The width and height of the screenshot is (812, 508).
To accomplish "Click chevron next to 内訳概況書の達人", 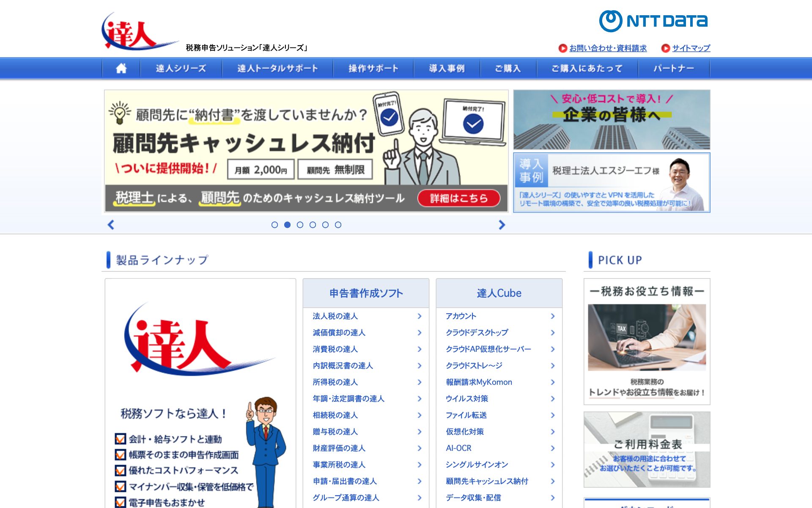I will coord(420,366).
